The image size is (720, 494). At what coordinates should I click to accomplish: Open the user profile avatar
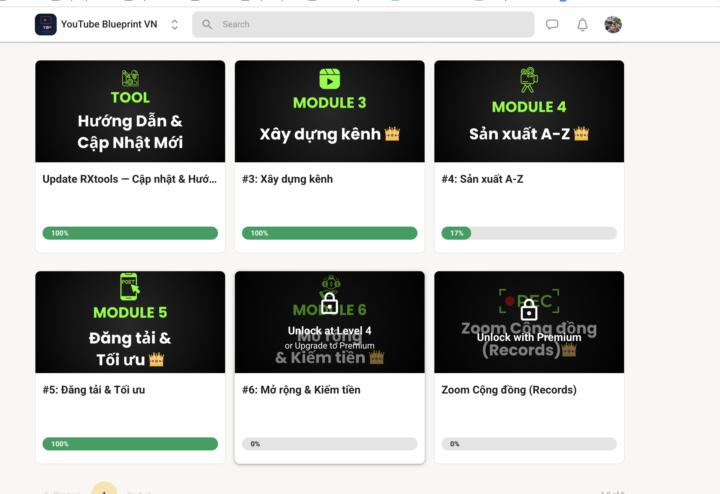coord(613,24)
